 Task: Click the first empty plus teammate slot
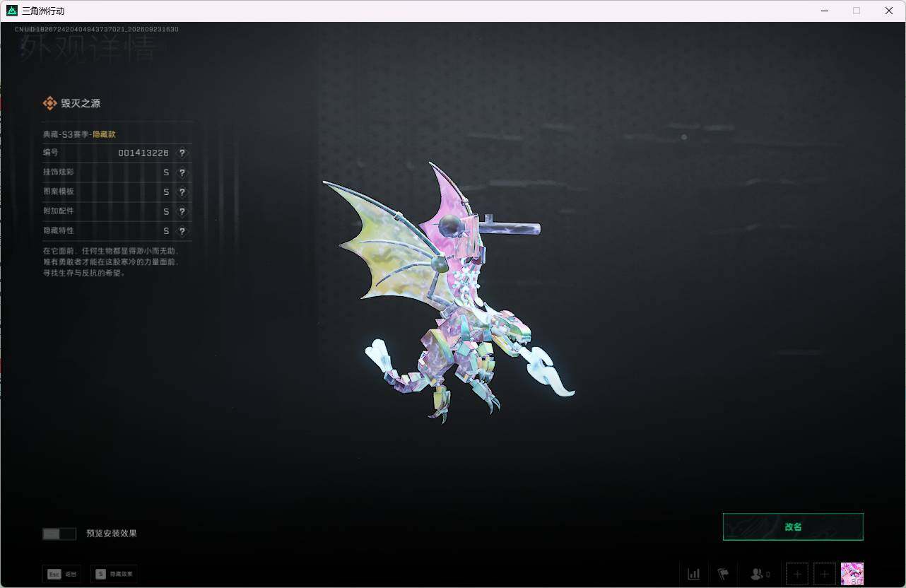tap(797, 574)
